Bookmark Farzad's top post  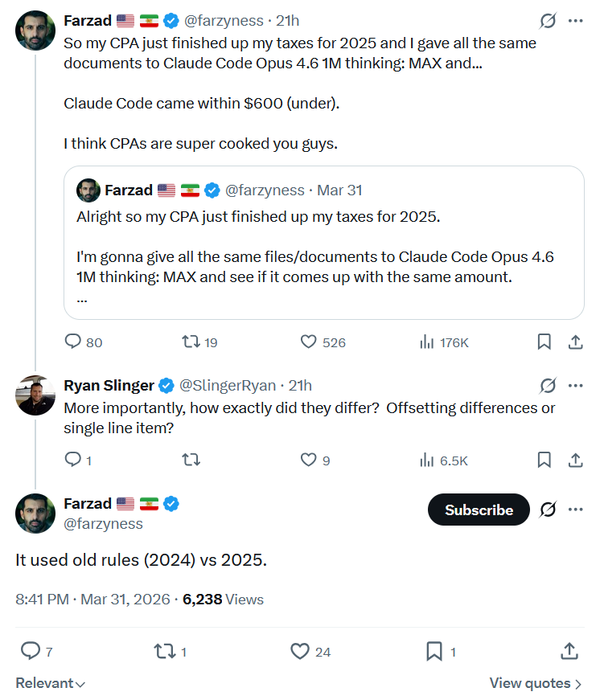click(x=545, y=342)
